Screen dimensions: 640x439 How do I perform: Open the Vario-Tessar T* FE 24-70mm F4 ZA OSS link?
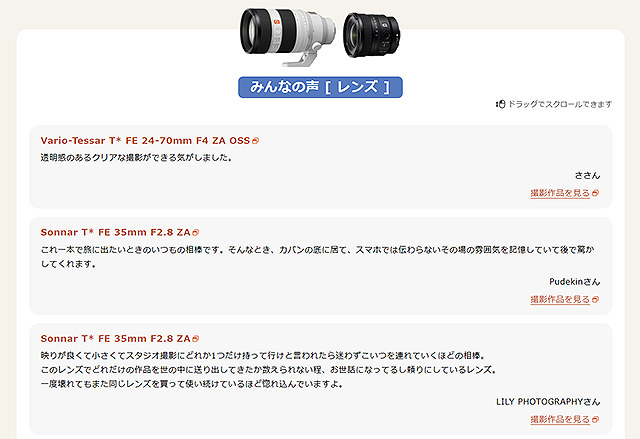coord(145,140)
